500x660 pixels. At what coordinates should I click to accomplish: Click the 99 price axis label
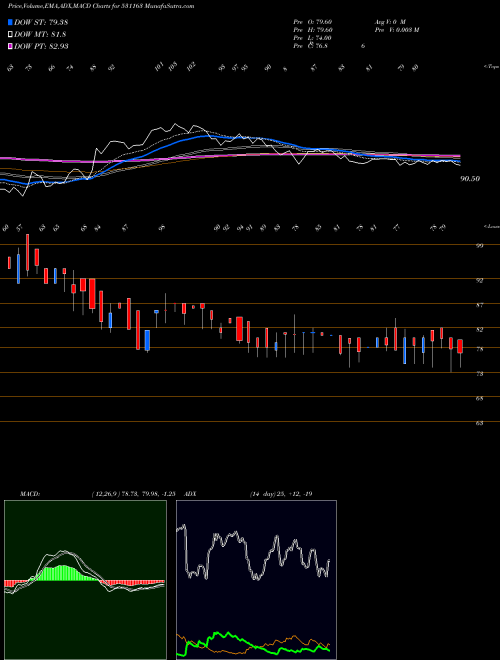pyautogui.click(x=479, y=245)
